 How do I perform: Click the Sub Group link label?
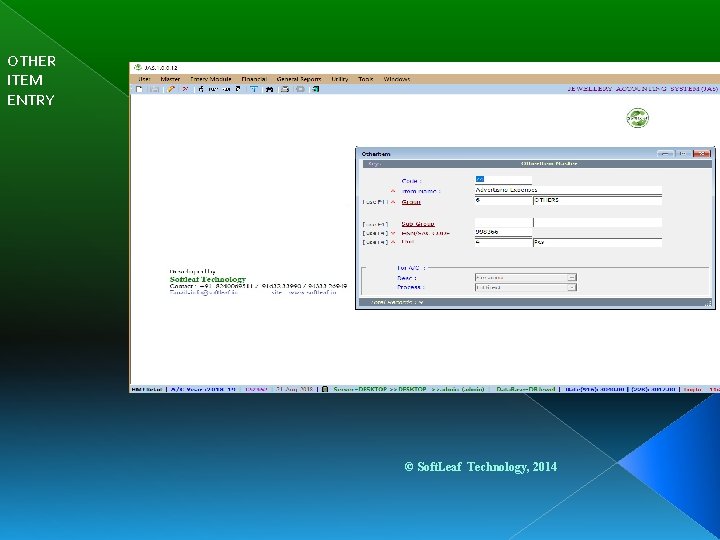pyautogui.click(x=418, y=224)
